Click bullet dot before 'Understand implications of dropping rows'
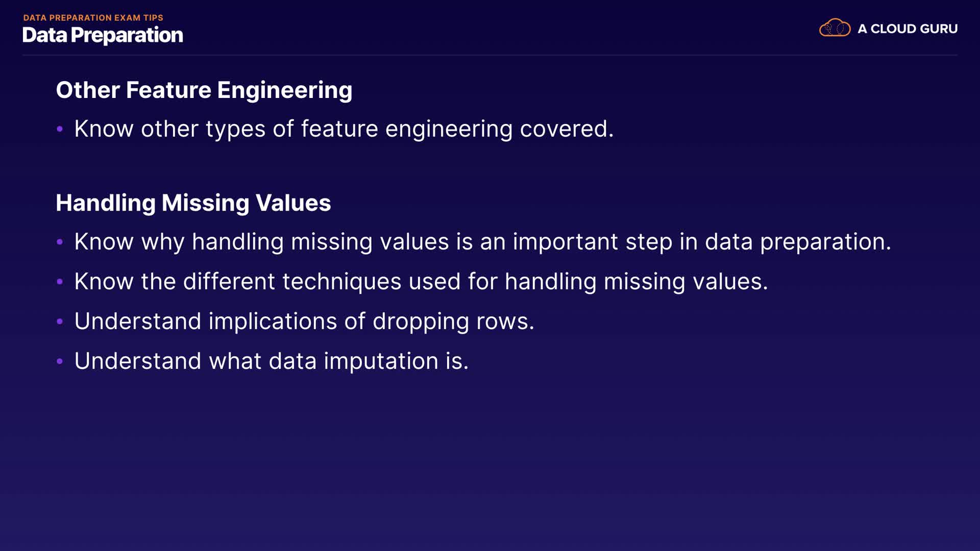The height and width of the screenshot is (551, 980). pyautogui.click(x=60, y=321)
